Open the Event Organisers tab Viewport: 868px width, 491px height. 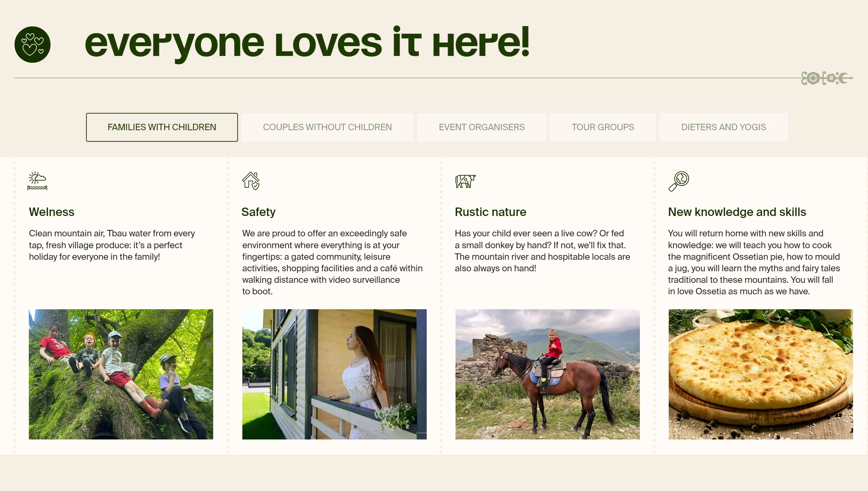click(482, 127)
